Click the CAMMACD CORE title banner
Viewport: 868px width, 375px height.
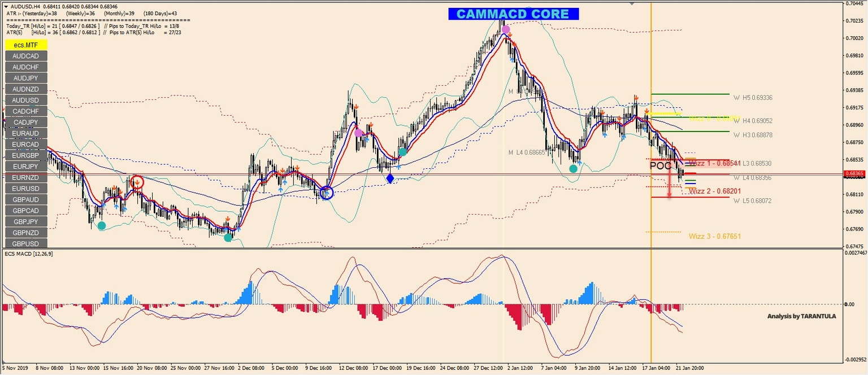pyautogui.click(x=514, y=13)
